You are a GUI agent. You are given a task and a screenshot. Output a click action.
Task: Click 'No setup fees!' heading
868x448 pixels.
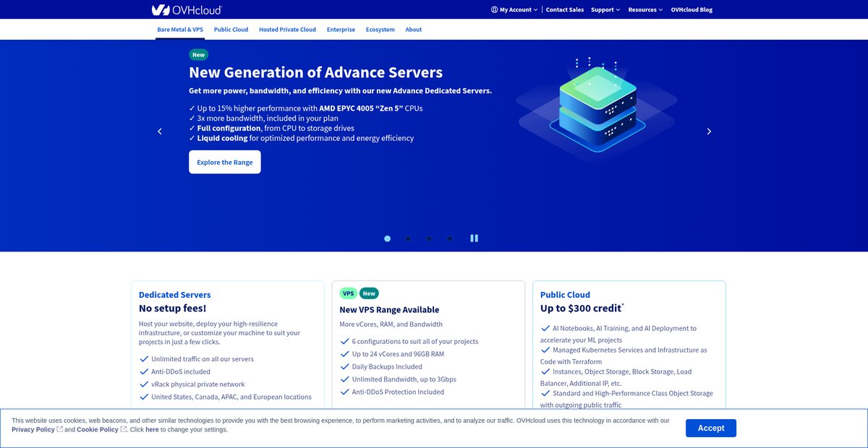point(173,308)
